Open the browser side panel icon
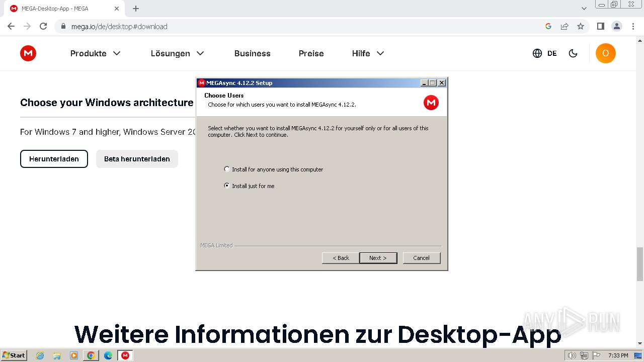Viewport: 644px width, 362px height. click(x=600, y=26)
